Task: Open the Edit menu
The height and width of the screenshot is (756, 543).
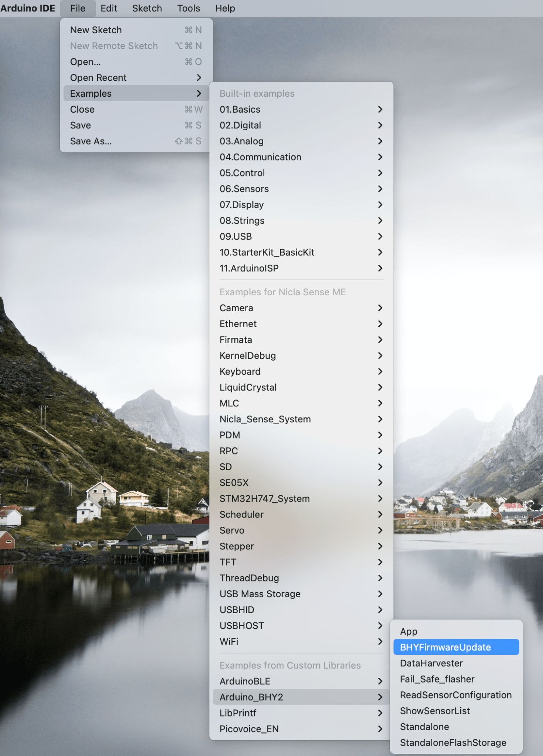Action: 109,8
